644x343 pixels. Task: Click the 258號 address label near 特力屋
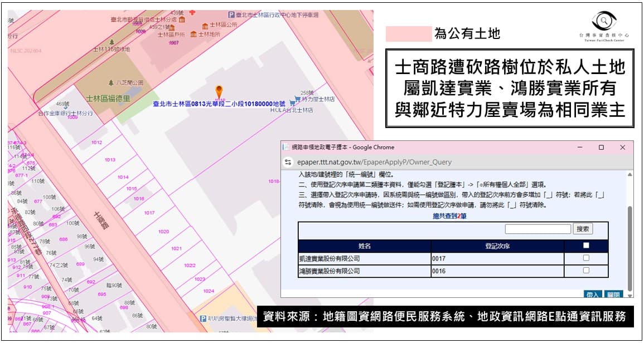tap(307, 93)
